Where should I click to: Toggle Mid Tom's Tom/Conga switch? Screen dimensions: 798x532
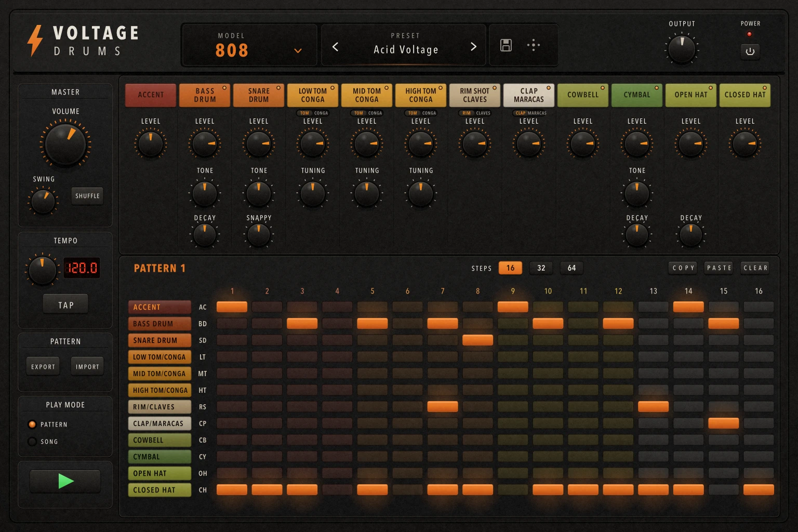point(367,113)
